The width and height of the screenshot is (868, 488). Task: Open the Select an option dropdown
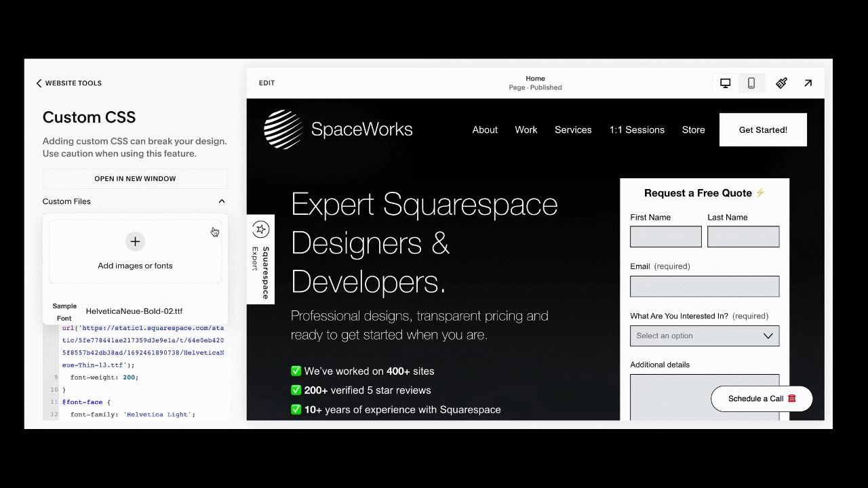[x=705, y=335]
